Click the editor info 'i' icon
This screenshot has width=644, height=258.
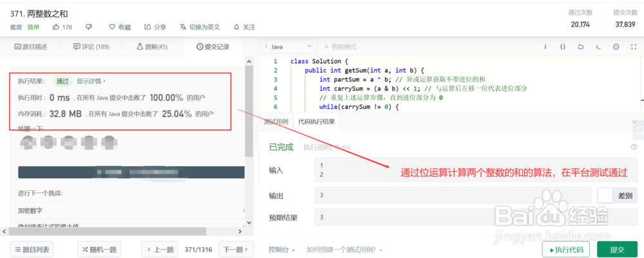(545, 47)
